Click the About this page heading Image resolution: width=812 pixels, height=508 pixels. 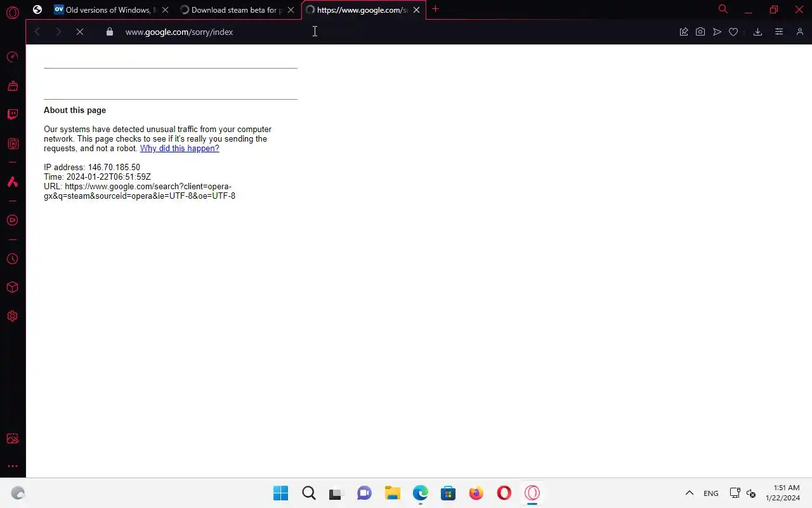pyautogui.click(x=75, y=110)
